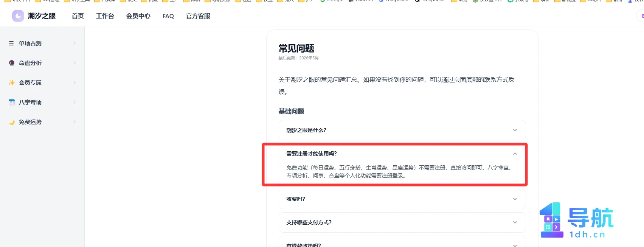Click the 需要注册才能使用吗? question title

click(312, 154)
